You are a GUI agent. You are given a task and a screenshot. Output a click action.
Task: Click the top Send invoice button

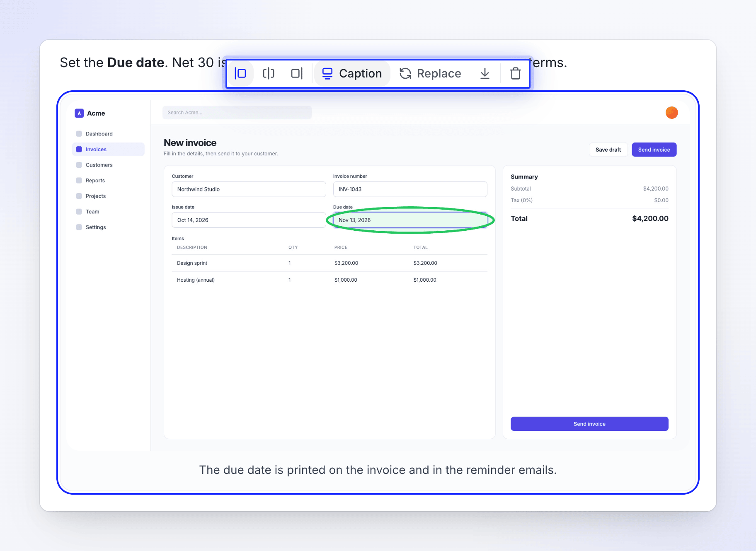pyautogui.click(x=654, y=150)
